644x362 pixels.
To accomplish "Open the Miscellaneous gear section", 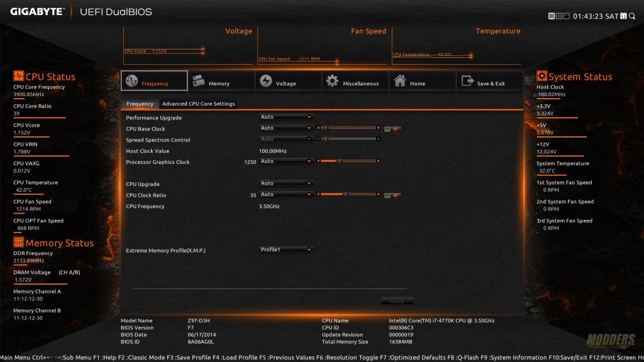I will pyautogui.click(x=332, y=81).
